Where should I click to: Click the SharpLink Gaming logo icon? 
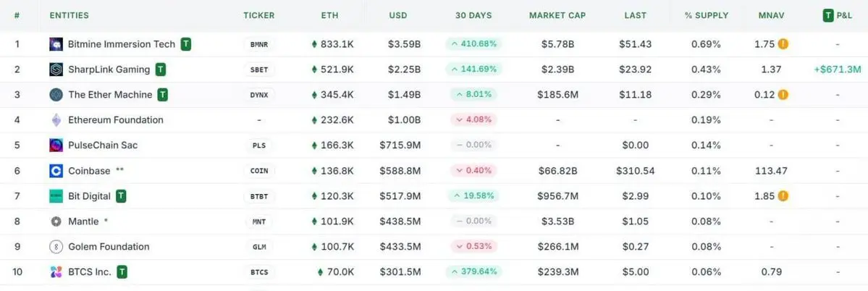point(56,69)
